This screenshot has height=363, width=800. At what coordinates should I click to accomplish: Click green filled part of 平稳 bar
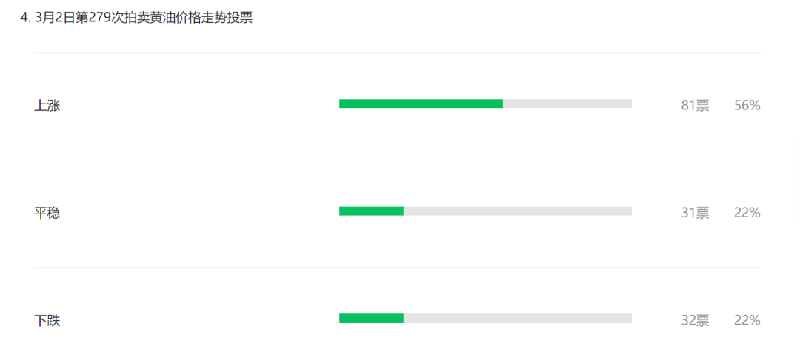[371, 211]
